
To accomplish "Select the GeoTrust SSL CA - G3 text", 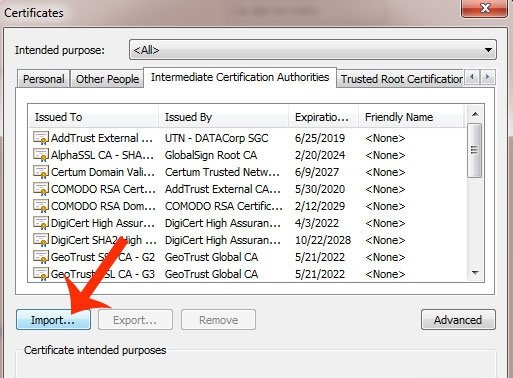I will tap(103, 274).
